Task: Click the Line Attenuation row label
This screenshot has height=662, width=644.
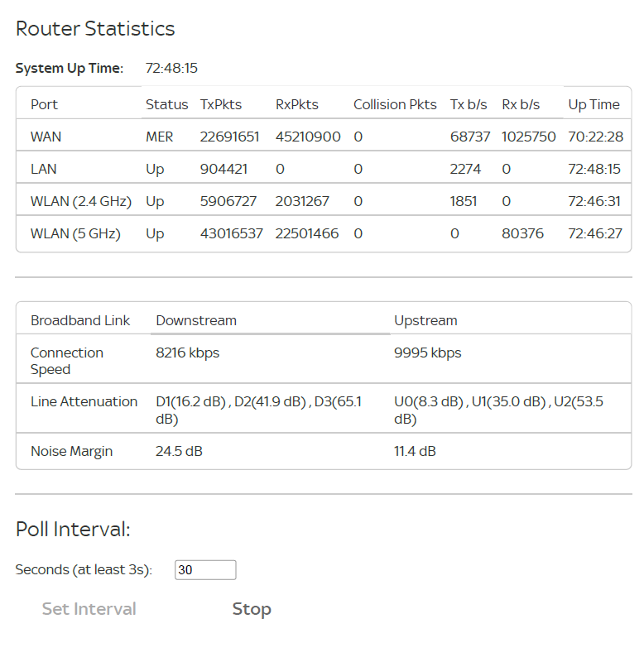Action: click(x=84, y=401)
